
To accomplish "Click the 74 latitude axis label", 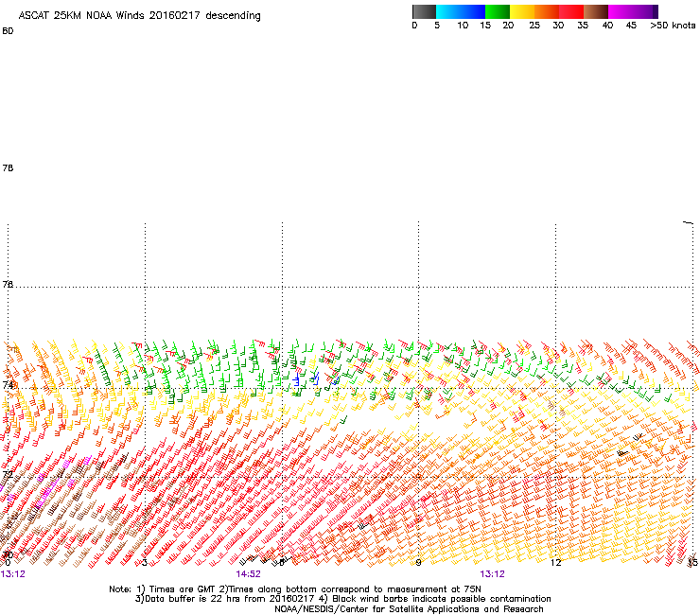I will 8,385.
